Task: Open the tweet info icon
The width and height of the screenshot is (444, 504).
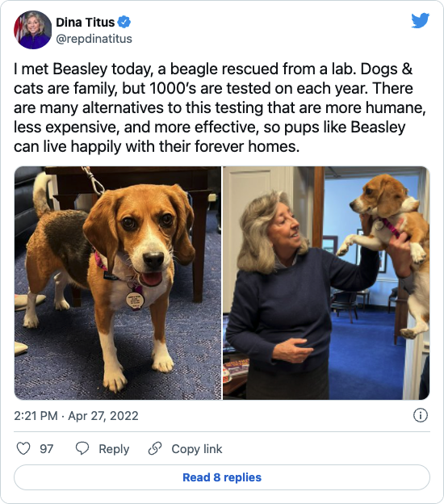Action: (x=421, y=415)
